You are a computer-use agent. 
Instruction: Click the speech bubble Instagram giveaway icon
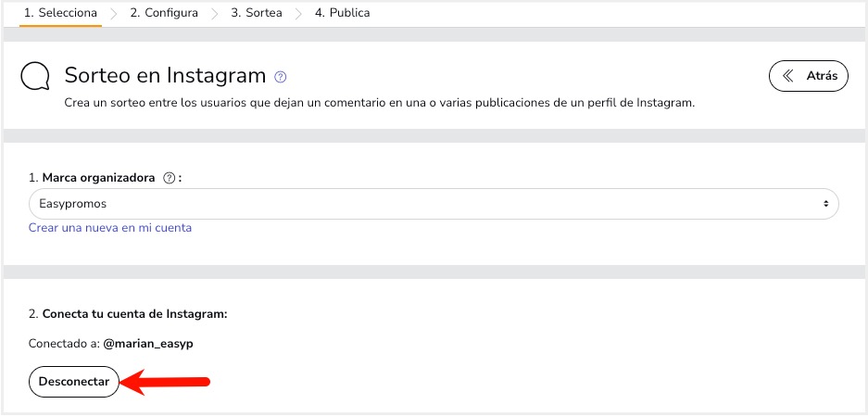(35, 76)
